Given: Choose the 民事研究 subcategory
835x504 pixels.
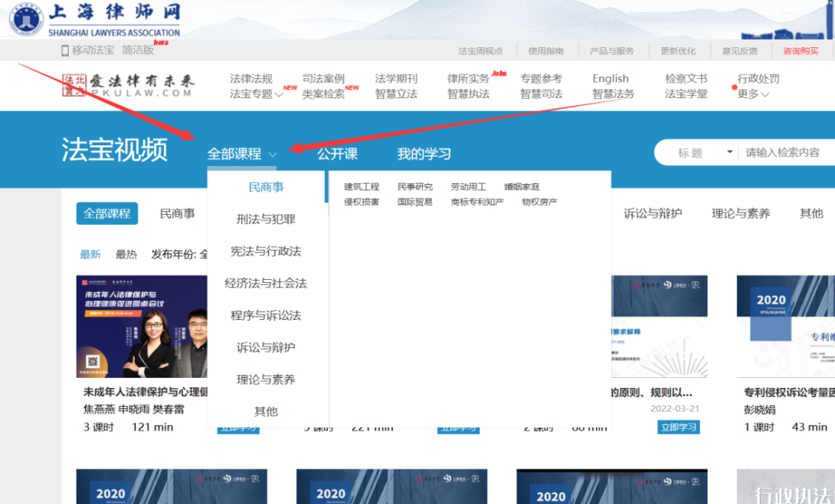Looking at the screenshot, I should 415,187.
